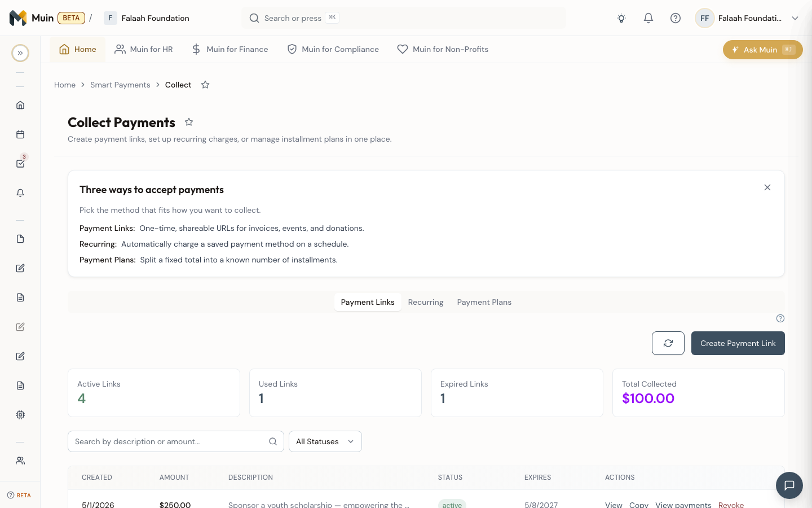Open header notifications bell
Viewport: 812px width, 508px height.
point(648,18)
